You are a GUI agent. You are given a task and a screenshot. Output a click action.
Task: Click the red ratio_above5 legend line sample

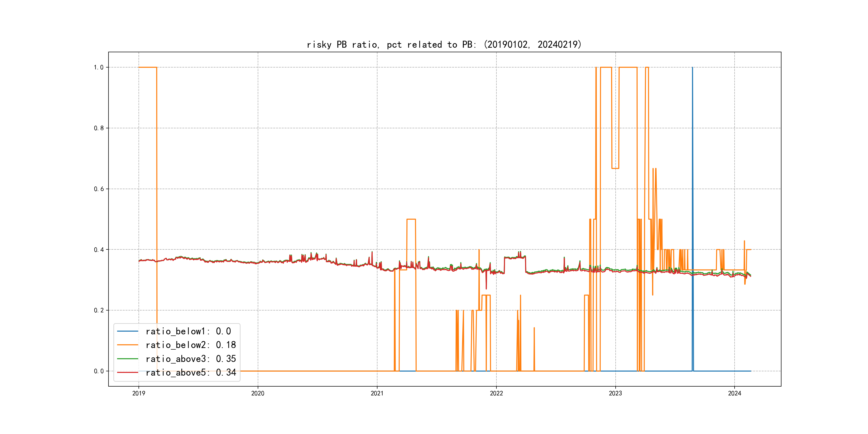[127, 373]
